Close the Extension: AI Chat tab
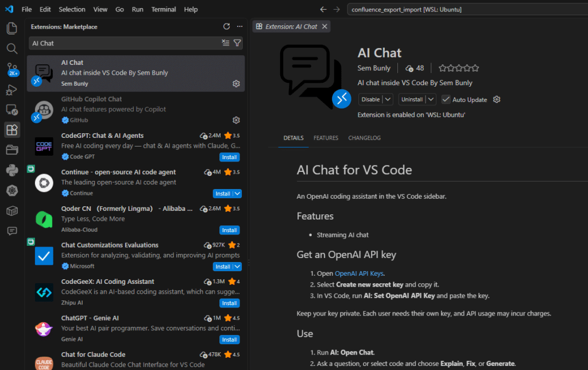Viewport: 588px width, 370px height. pos(325,26)
